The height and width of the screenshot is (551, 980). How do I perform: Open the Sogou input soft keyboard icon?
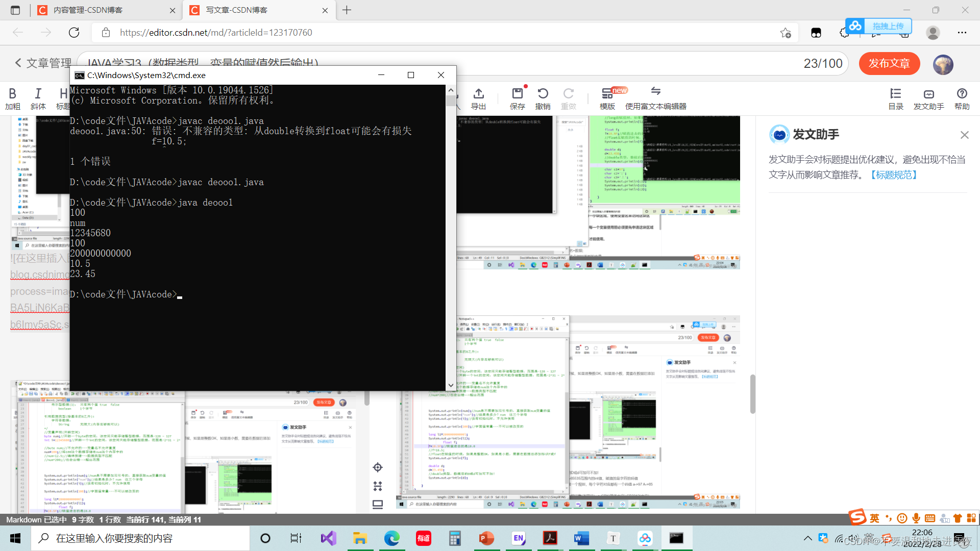tap(930, 518)
